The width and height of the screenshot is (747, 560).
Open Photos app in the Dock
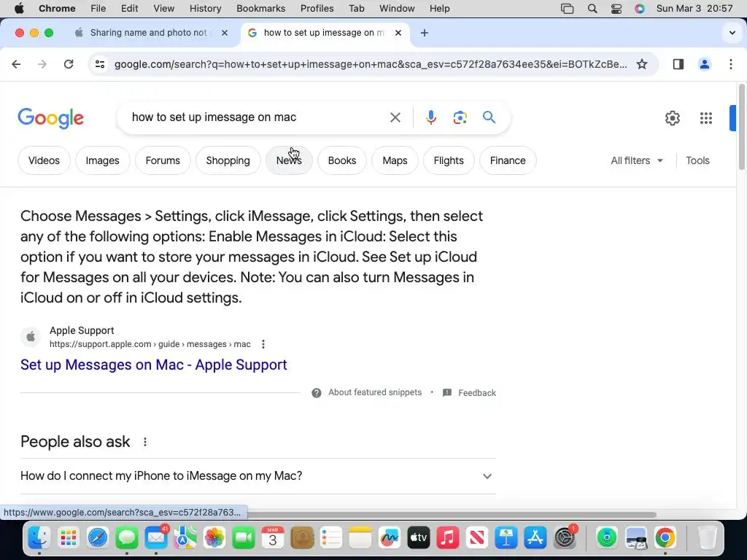tap(214, 537)
